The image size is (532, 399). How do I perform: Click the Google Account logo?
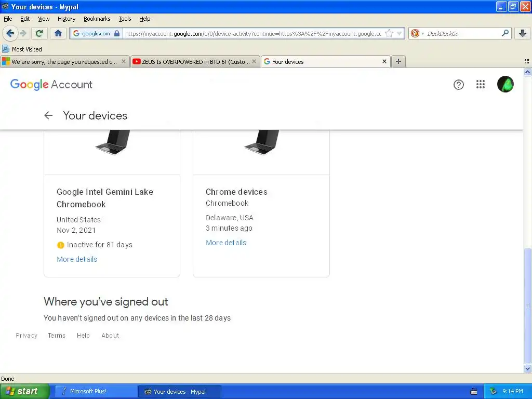click(51, 85)
